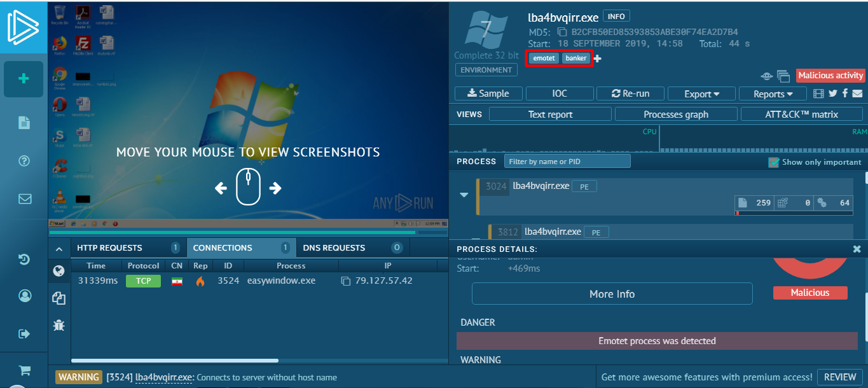This screenshot has height=388, width=868.
Task: Select the bug threats icon
Action: (x=59, y=325)
